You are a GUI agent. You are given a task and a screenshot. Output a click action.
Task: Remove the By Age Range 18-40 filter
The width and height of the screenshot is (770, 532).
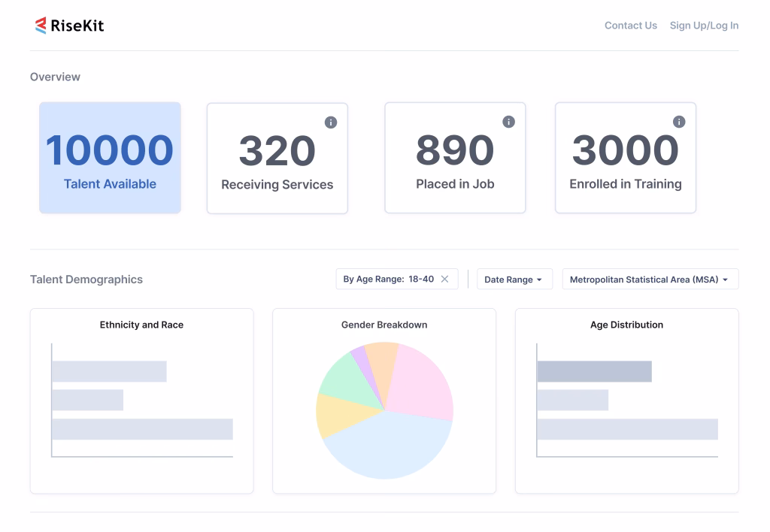pos(444,280)
